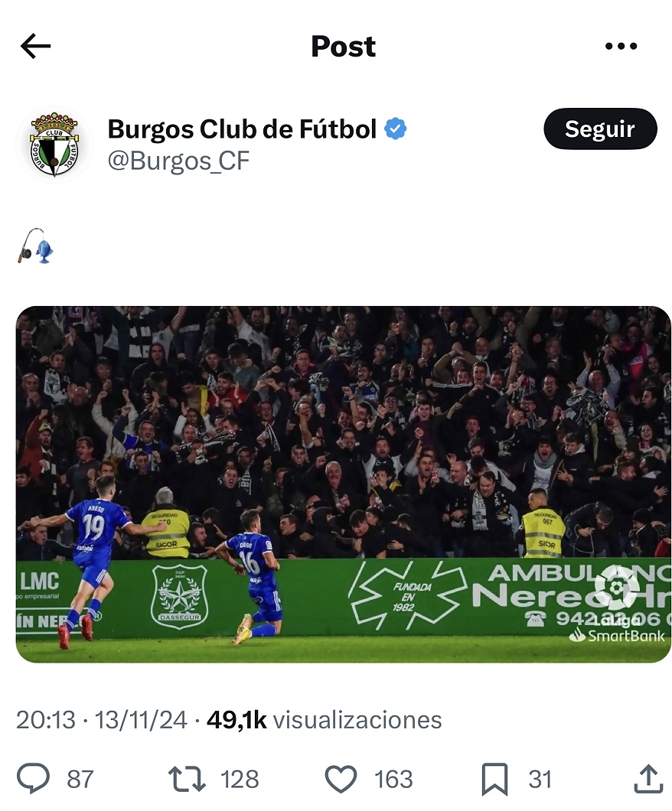
Task: View the 163 likes count
Action: pos(393,779)
